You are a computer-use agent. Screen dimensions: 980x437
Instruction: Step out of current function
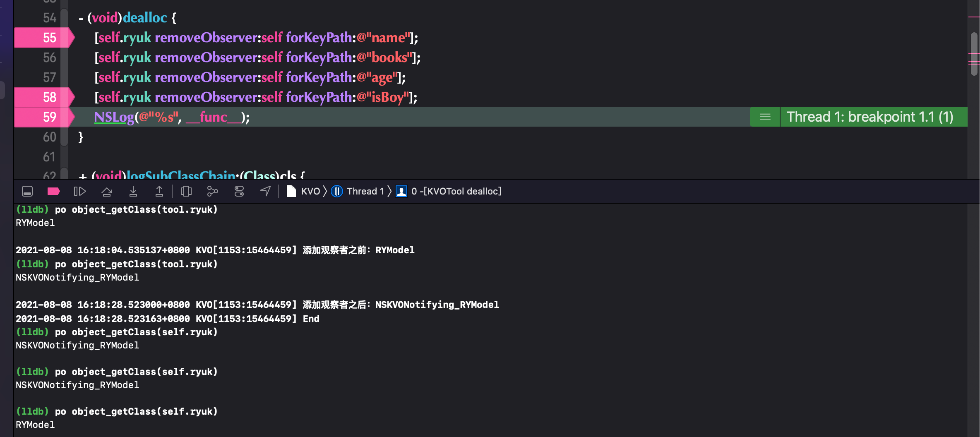159,191
